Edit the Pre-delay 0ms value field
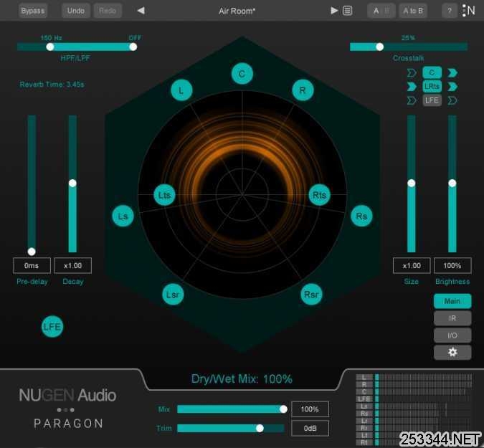The width and height of the screenshot is (484, 448). point(32,265)
